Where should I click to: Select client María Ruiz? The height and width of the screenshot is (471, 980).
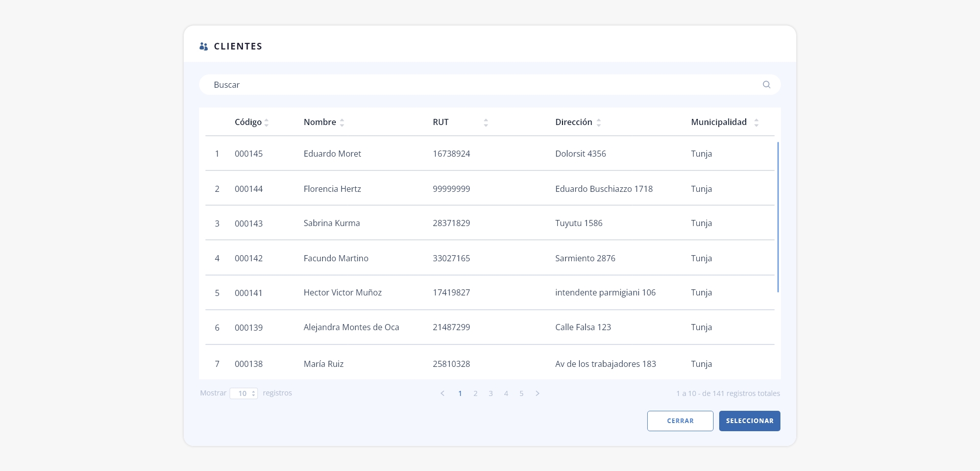click(x=324, y=364)
